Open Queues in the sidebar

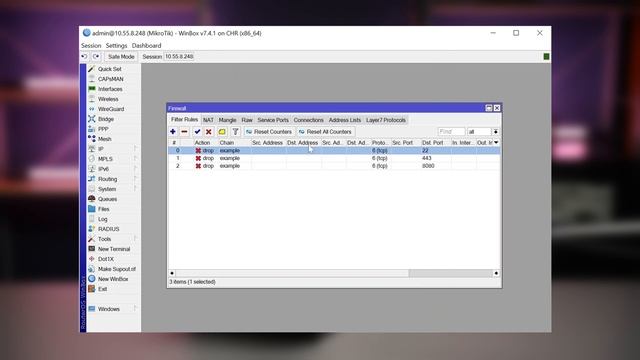pyautogui.click(x=107, y=199)
